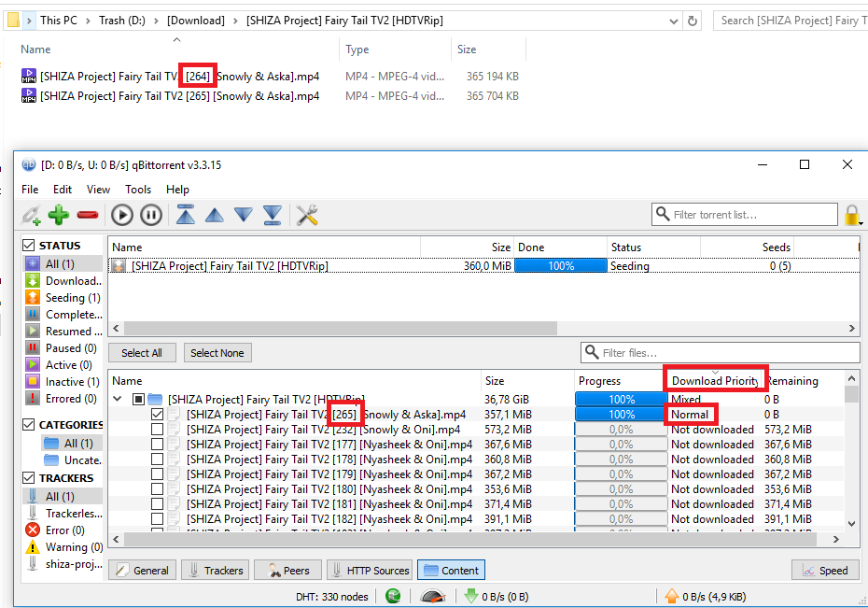Click the breadcrumb chevron after [Download]
The height and width of the screenshot is (608, 868).
click(x=235, y=21)
